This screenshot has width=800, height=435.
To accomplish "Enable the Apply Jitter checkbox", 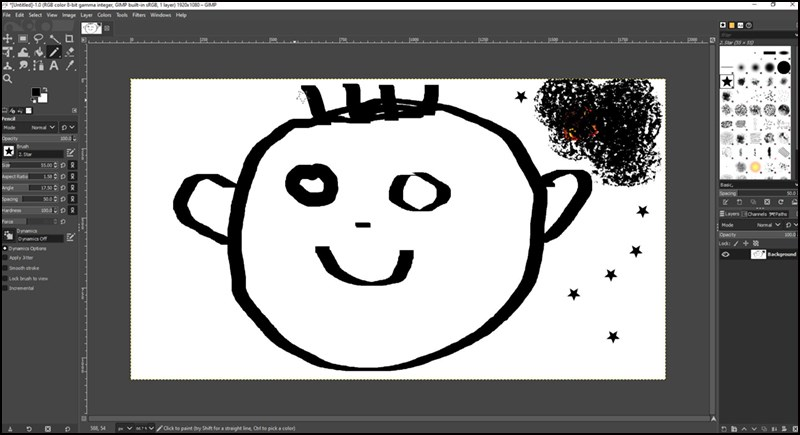I will [5, 257].
